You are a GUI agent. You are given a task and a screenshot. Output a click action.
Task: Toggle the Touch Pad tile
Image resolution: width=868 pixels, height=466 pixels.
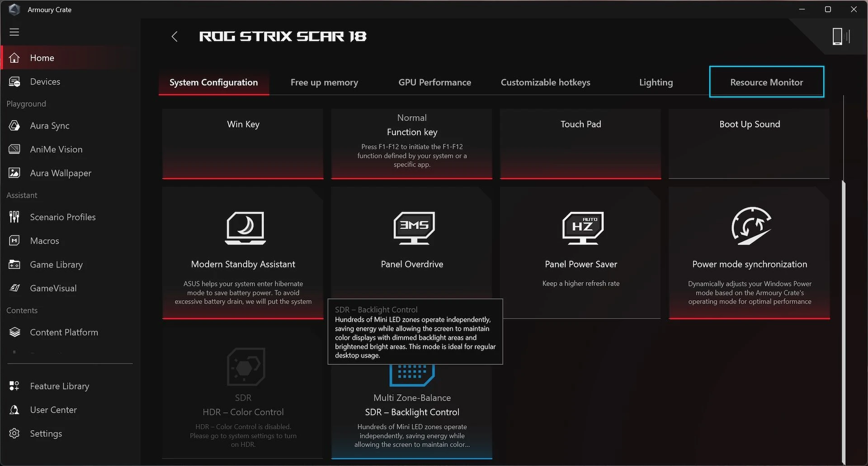[580, 144]
